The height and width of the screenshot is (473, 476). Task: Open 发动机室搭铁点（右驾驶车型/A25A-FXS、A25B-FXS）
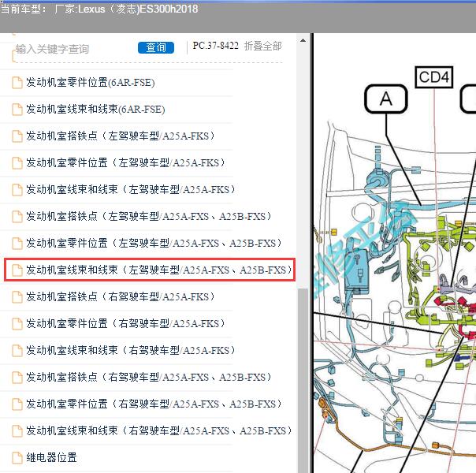(x=149, y=377)
